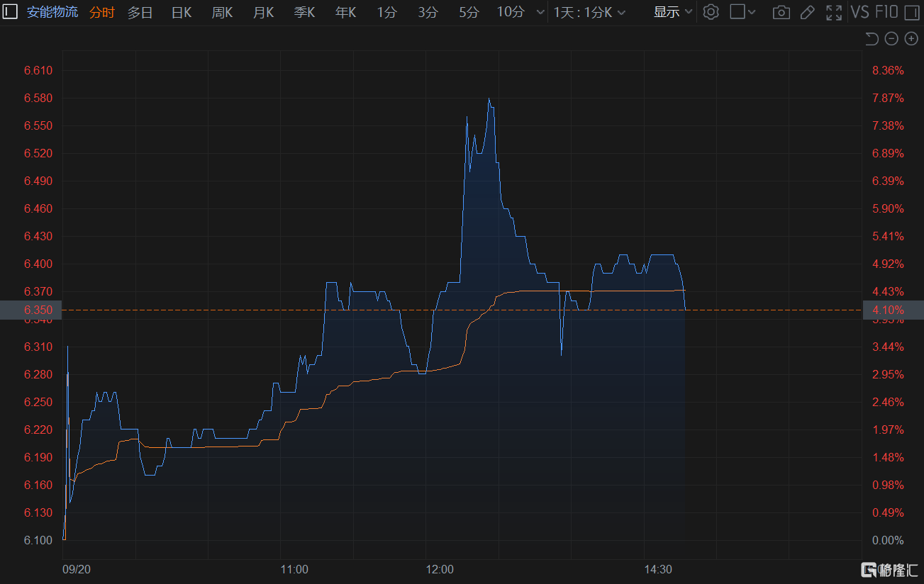The width and height of the screenshot is (924, 584).
Task: Switch to the 日K tab
Action: [182, 12]
